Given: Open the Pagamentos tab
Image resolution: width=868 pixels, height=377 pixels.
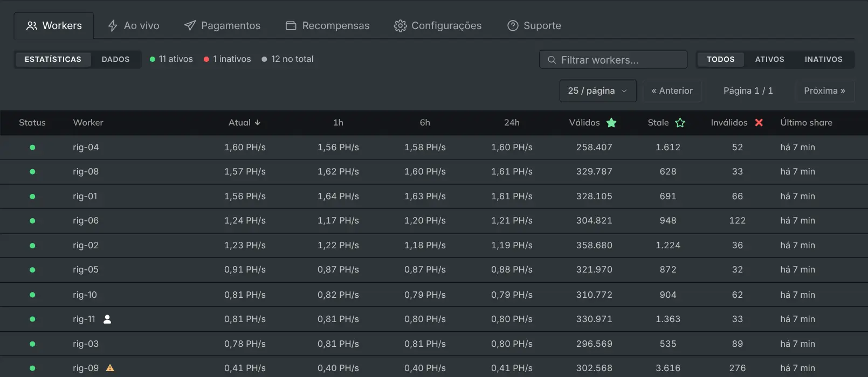Looking at the screenshot, I should tap(222, 26).
